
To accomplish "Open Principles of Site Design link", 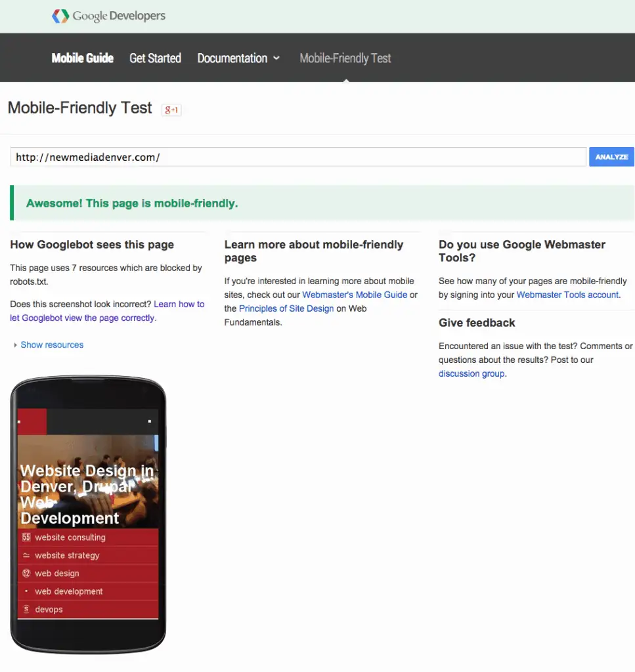I will tap(286, 308).
